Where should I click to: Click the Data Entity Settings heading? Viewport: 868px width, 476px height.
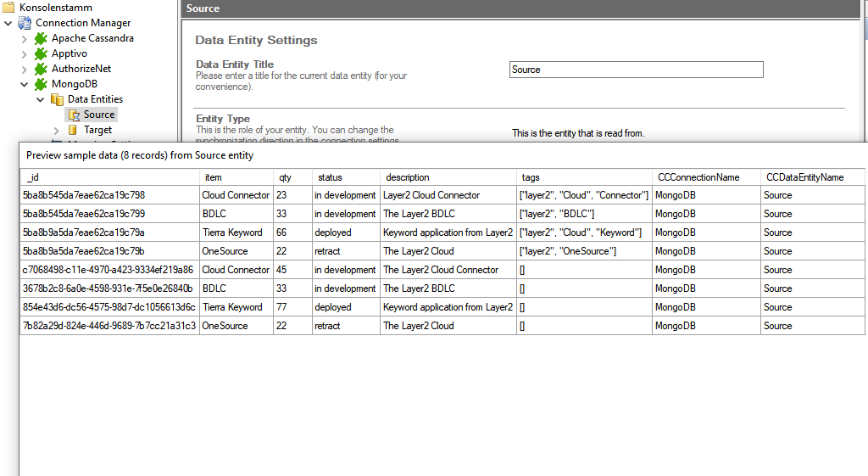coord(256,41)
